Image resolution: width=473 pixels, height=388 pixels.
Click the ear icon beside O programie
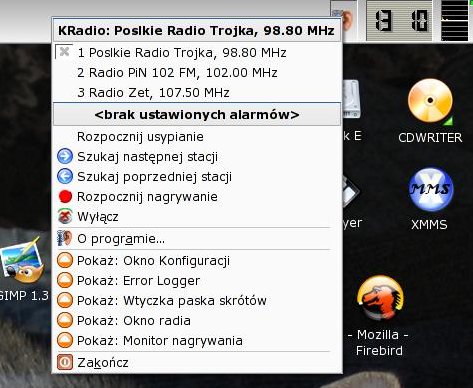point(65,238)
